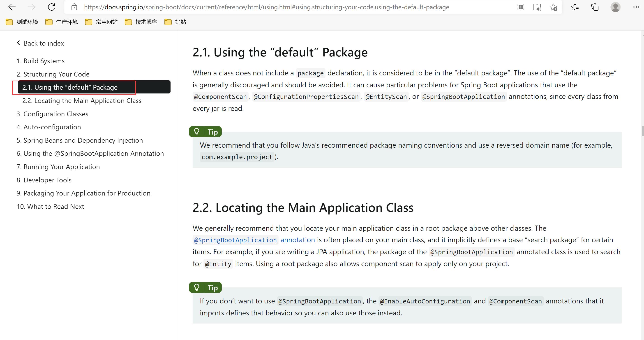Open the Collections icon
This screenshot has width=644, height=340.
(x=595, y=7)
